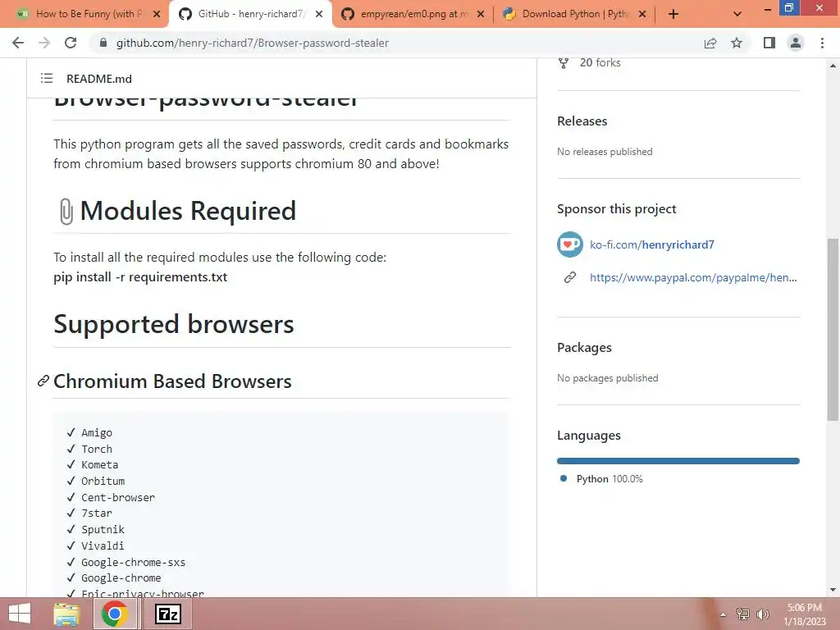Close the How to Be Funny tab
Image resolution: width=840 pixels, height=630 pixels.
157,14
